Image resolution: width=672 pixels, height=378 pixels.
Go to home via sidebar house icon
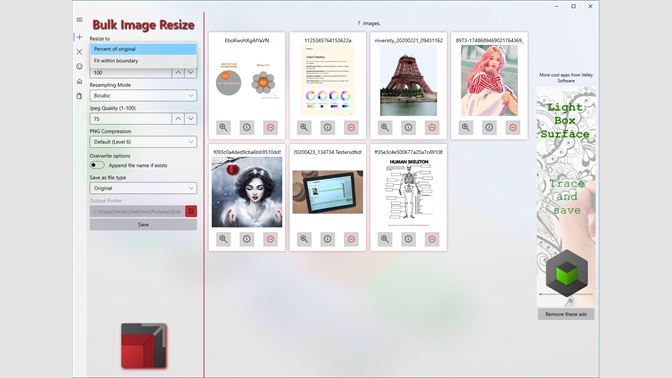[x=79, y=81]
